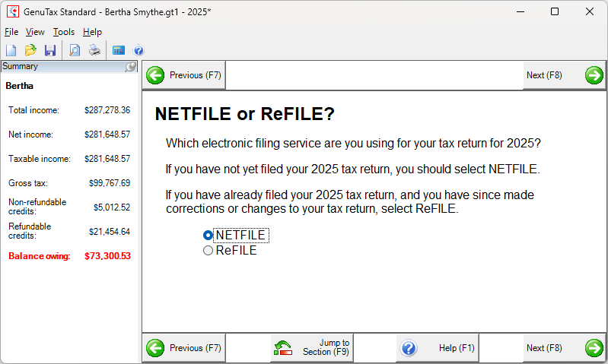Screen dimensions: 608x364
Task: Save the return using the floppy disk icon
Action: 50,50
